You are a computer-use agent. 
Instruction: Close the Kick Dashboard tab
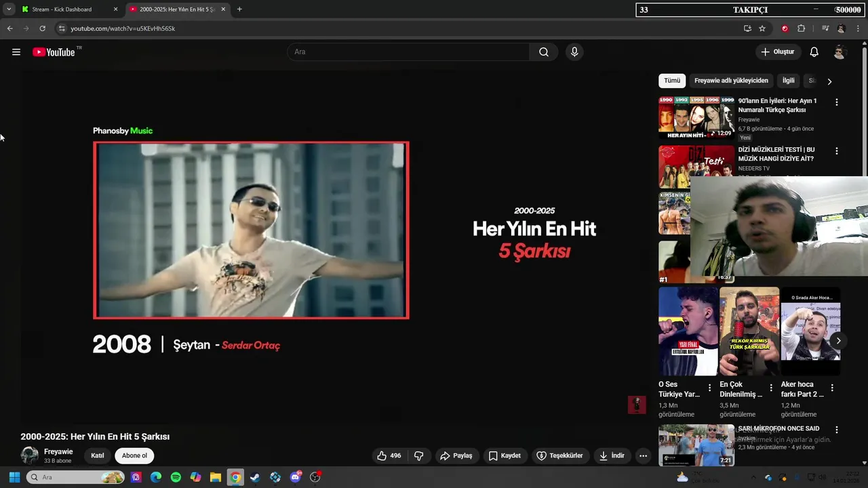point(115,9)
